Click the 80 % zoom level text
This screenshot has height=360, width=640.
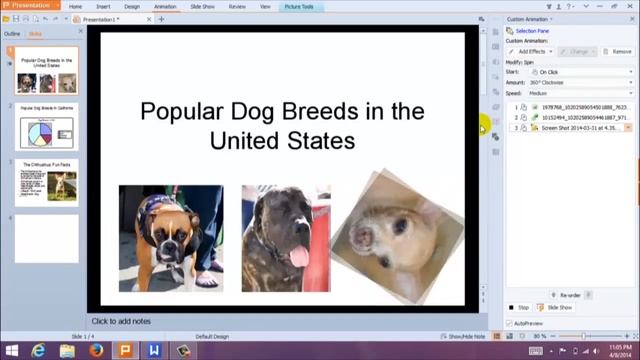[540, 336]
